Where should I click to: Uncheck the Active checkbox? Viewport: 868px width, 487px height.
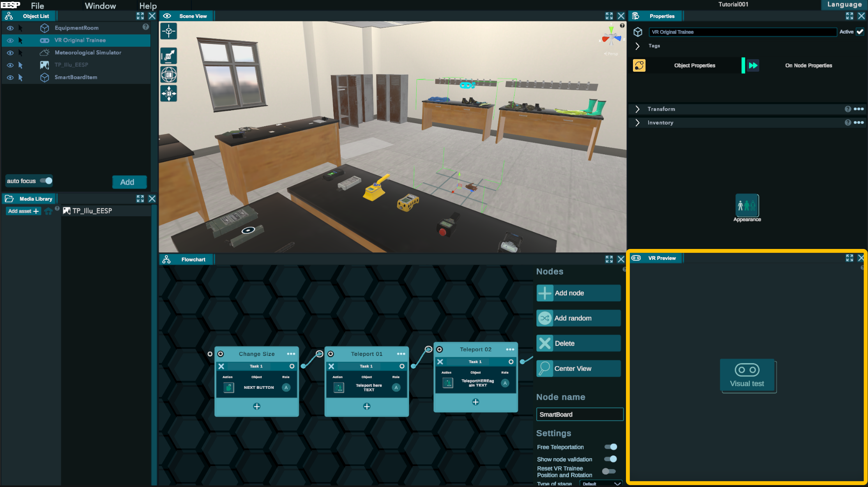coord(859,32)
